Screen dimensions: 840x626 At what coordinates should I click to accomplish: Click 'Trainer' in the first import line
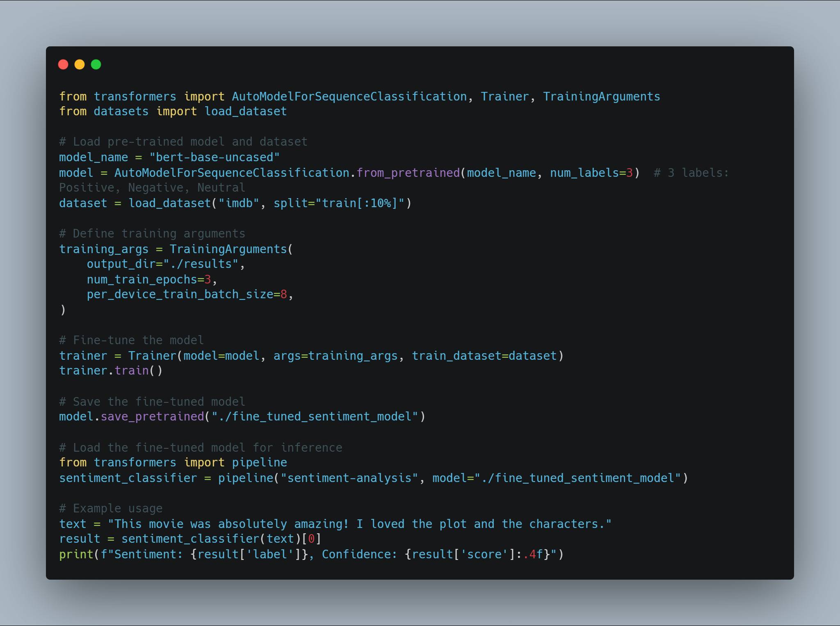(504, 97)
